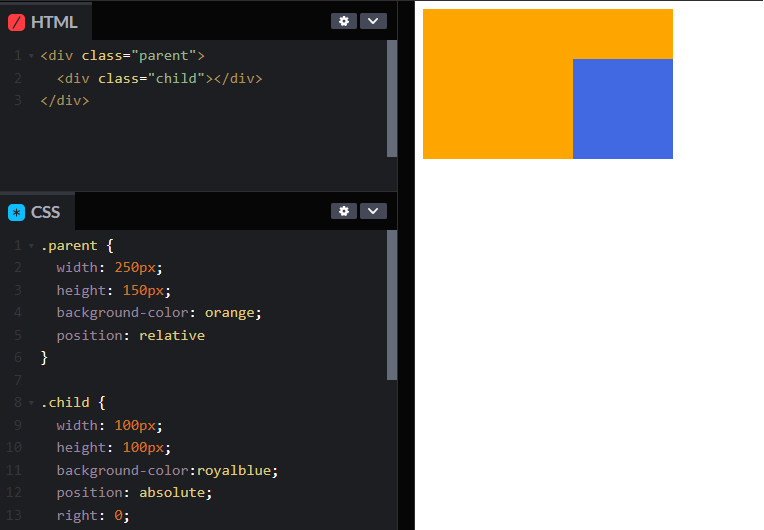Click the HTML slash logo icon
Viewport: 764px width, 530px height.
(x=17, y=22)
